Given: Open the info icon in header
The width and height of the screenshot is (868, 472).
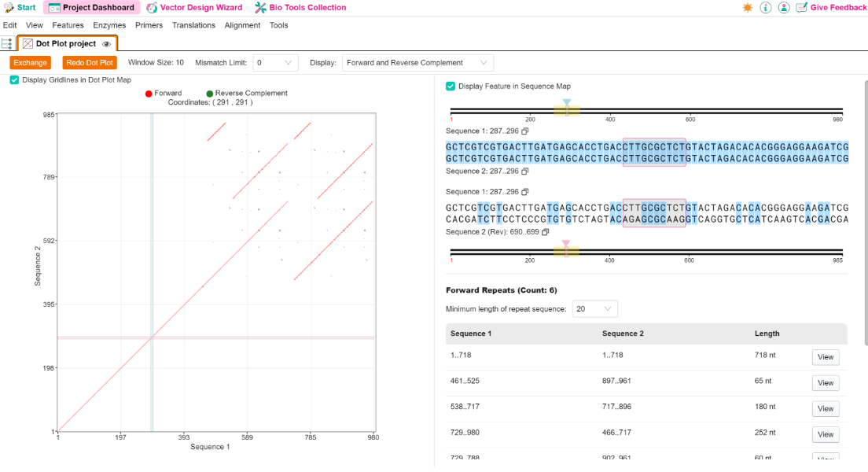Looking at the screenshot, I should (x=766, y=8).
